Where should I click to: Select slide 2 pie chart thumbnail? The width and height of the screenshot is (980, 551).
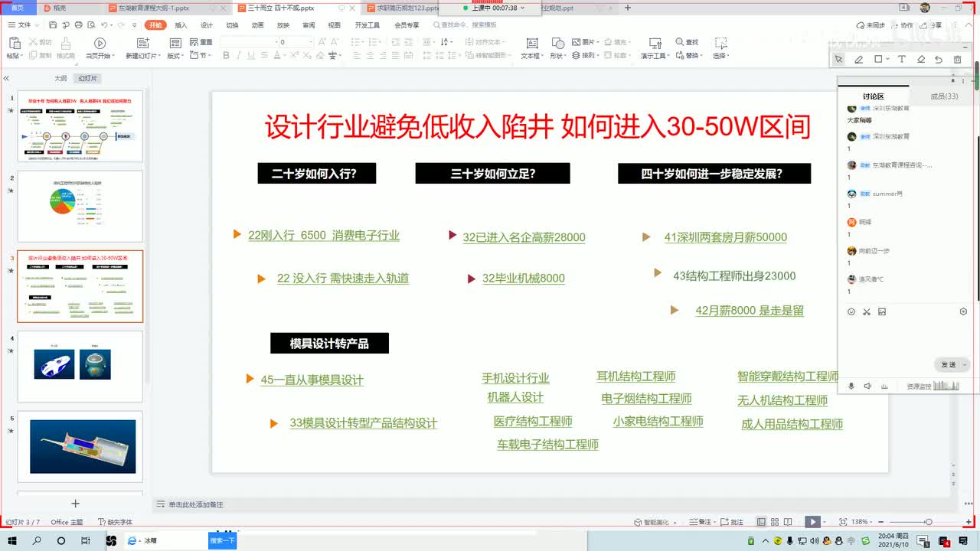(x=80, y=207)
